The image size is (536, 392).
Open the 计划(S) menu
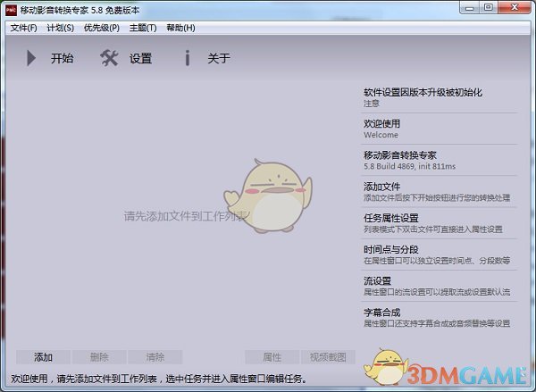tap(60, 28)
